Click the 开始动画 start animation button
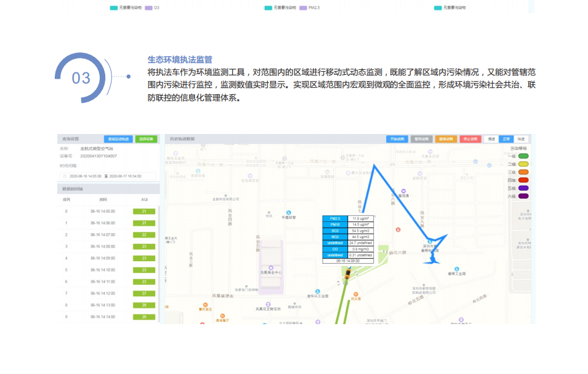Image resolution: width=588 pixels, height=374 pixels. click(x=397, y=139)
